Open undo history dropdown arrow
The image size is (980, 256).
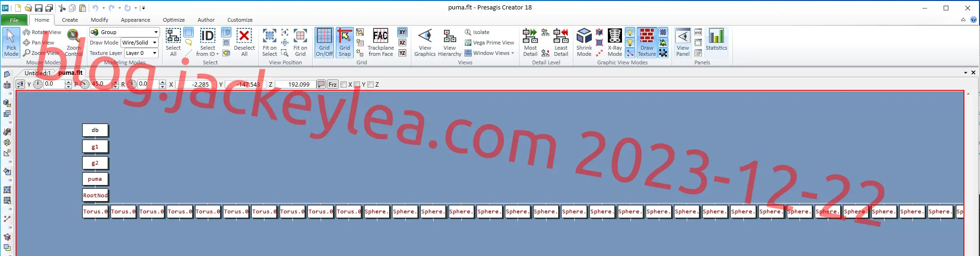click(x=103, y=8)
